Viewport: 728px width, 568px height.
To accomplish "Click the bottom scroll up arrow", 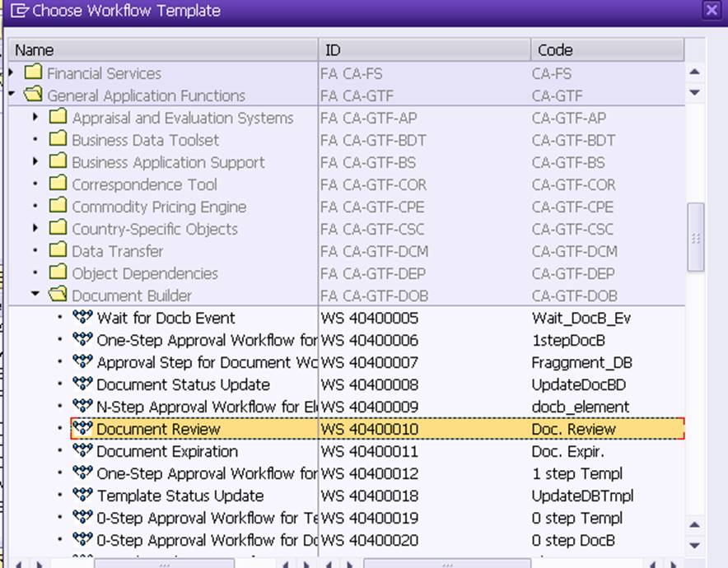I will click(694, 525).
